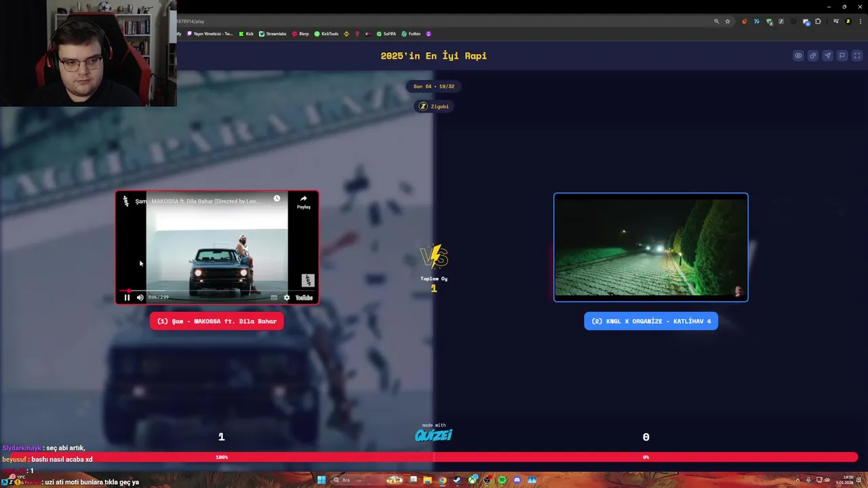Screen dimensions: 868x488
Task: Vote for (2) KNGL X ORGANİZE - KATLİHAV 4
Action: [651, 321]
